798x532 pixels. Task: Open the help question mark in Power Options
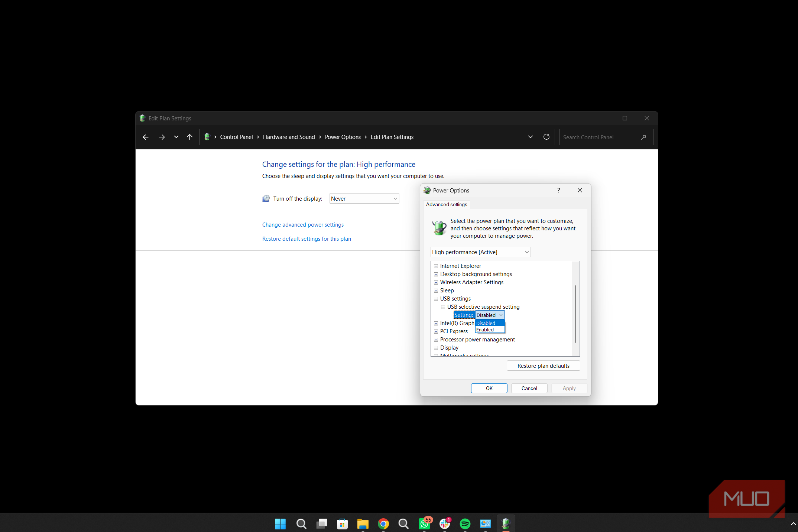coord(558,190)
